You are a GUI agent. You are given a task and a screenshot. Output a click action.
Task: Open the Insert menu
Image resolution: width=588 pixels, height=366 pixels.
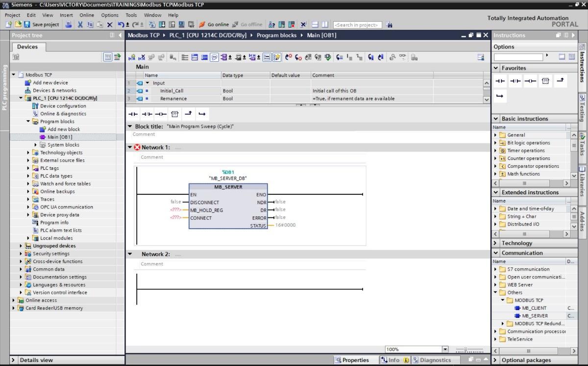[x=66, y=15]
